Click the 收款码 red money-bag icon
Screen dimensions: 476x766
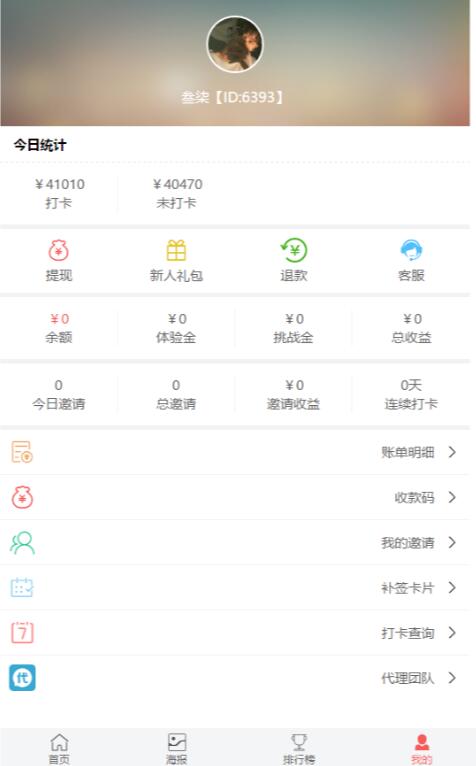click(x=22, y=497)
